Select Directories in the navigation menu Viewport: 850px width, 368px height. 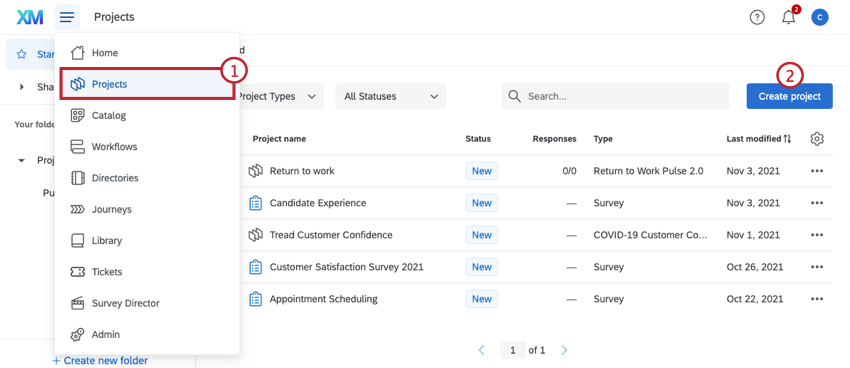147,178
